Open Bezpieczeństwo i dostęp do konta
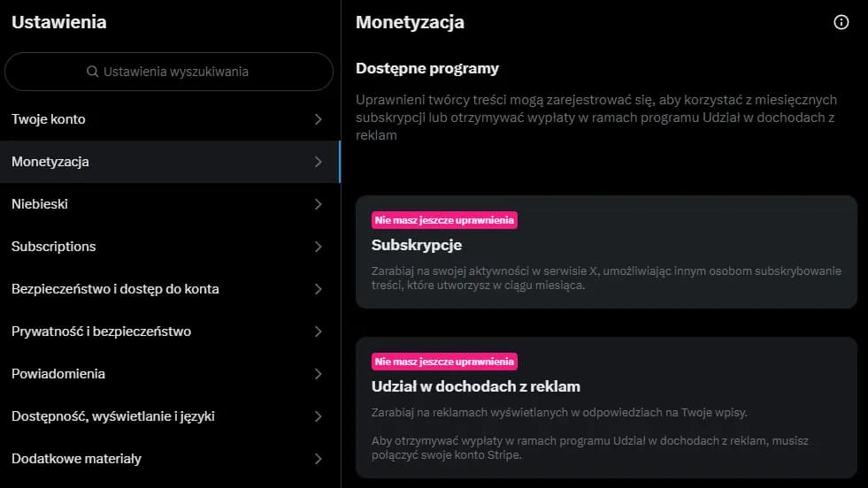 click(x=115, y=289)
